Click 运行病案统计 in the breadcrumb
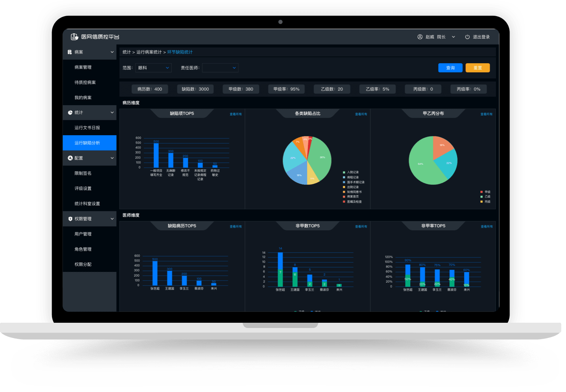The width and height of the screenshot is (566, 392). point(149,52)
